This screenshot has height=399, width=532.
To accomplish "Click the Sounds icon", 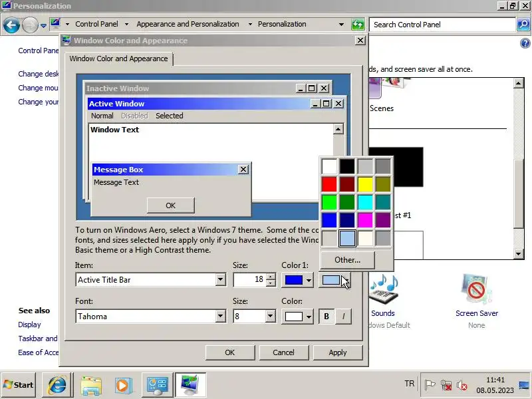I will click(384, 290).
